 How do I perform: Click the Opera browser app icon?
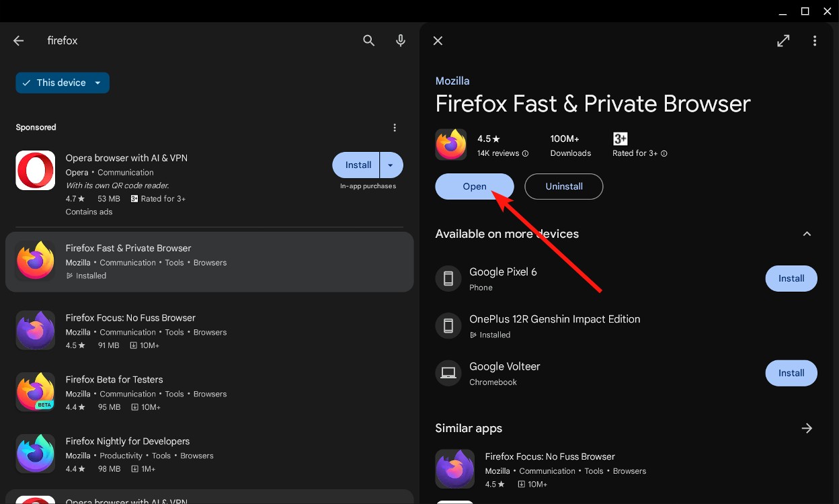click(35, 170)
